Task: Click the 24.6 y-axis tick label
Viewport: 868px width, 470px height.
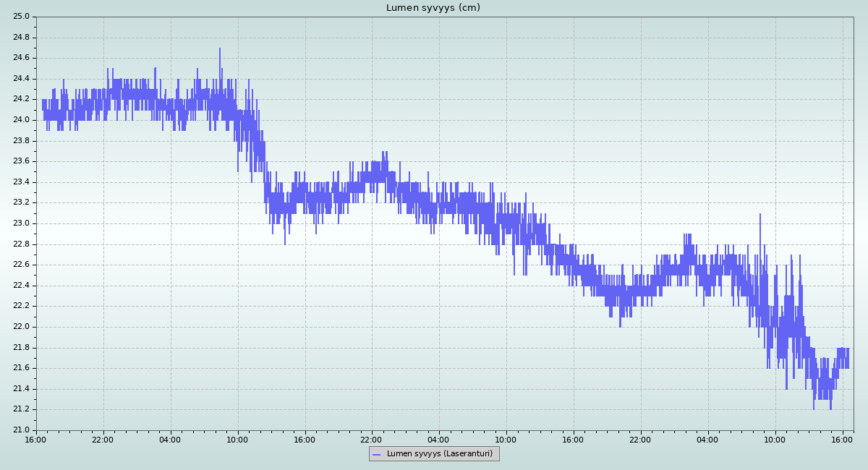Action: coord(22,58)
